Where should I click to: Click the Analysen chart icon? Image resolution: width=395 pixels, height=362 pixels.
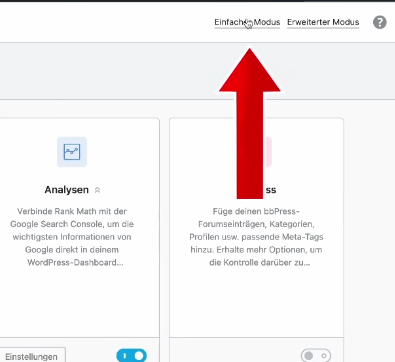coord(72,152)
